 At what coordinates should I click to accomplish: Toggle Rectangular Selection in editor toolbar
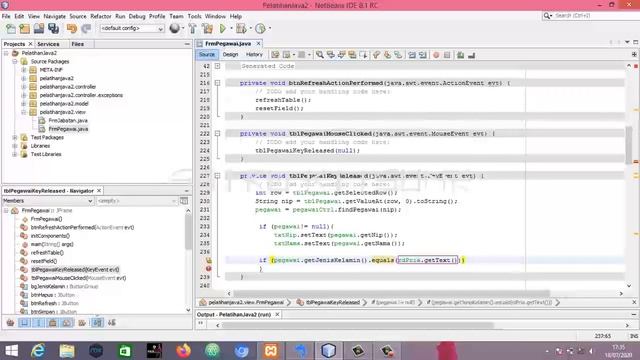tap(363, 55)
